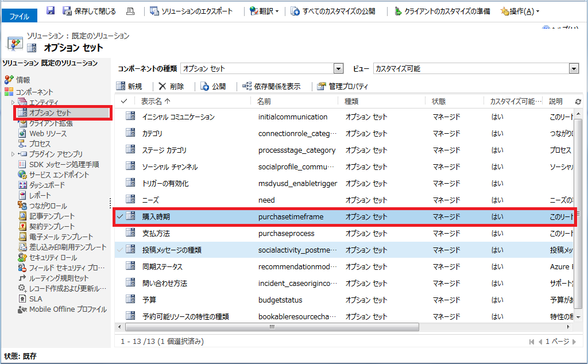Click 記事テンプレート icon

pos(22,216)
